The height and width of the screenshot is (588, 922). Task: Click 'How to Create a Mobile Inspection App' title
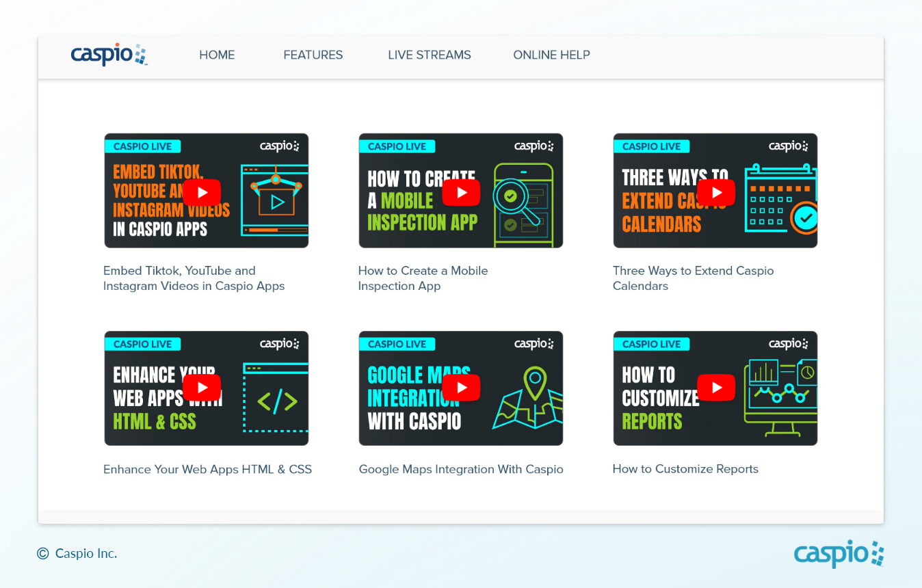pyautogui.click(x=423, y=278)
